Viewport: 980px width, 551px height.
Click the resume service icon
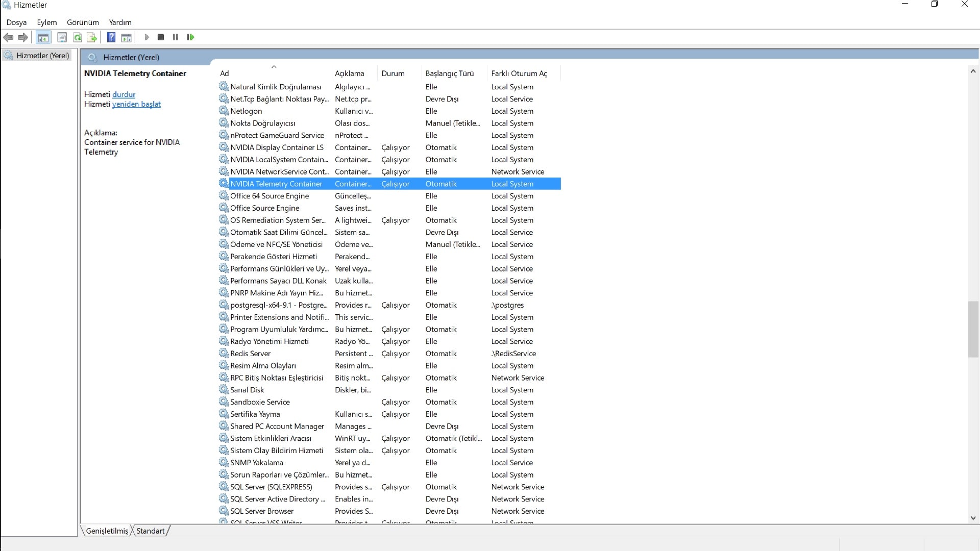[x=190, y=37]
